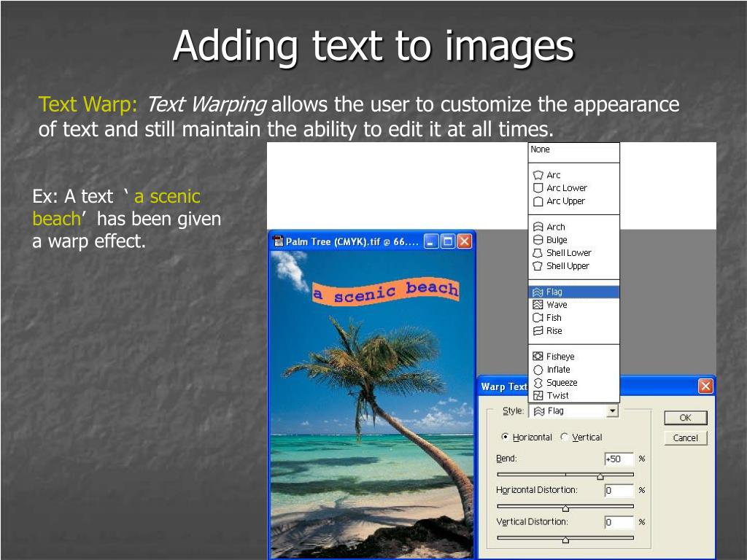Choose None from the style list
The height and width of the screenshot is (560, 747).
(541, 149)
